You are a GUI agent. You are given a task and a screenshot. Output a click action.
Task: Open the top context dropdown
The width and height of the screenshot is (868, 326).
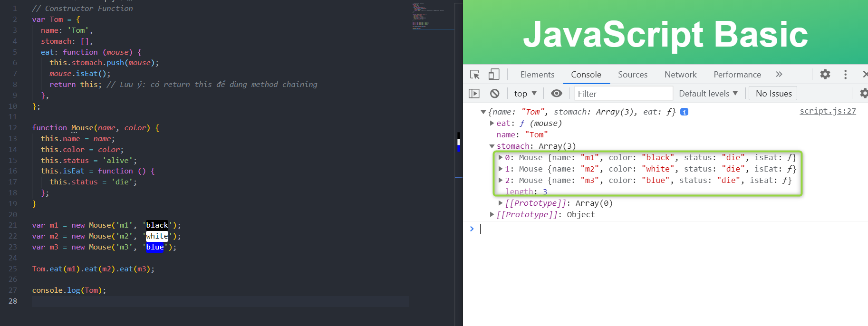coord(525,94)
